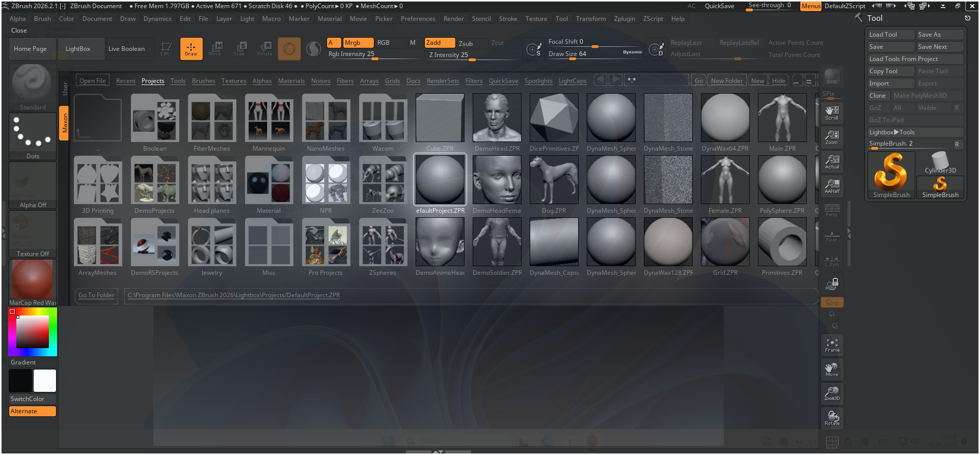Open the Dots stroke selector
Screen dimensions: 980x455
click(33, 136)
